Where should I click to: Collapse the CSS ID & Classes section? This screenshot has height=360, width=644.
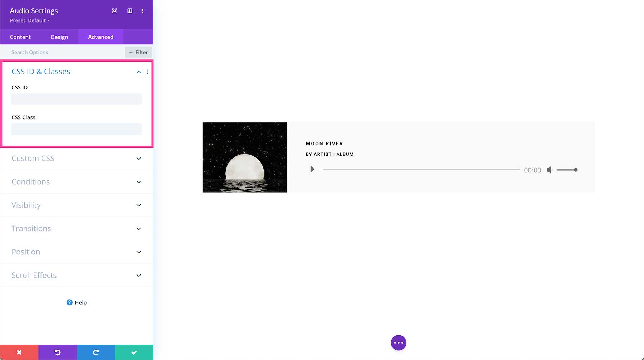[138, 72]
